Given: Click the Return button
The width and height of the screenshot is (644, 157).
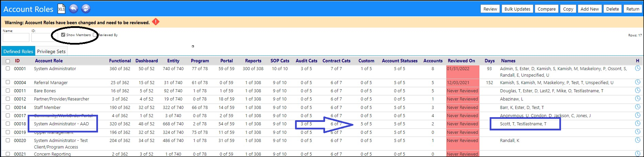Looking at the screenshot, I should point(632,9).
